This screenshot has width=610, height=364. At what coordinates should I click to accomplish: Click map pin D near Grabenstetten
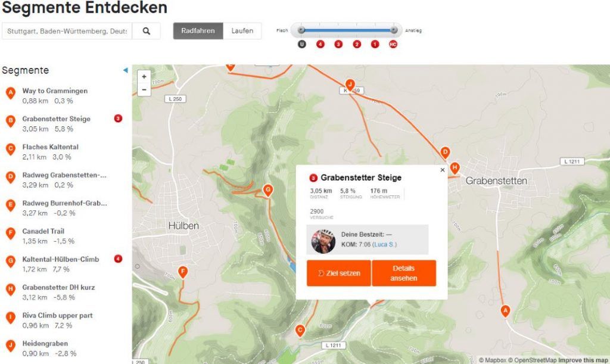(x=445, y=153)
